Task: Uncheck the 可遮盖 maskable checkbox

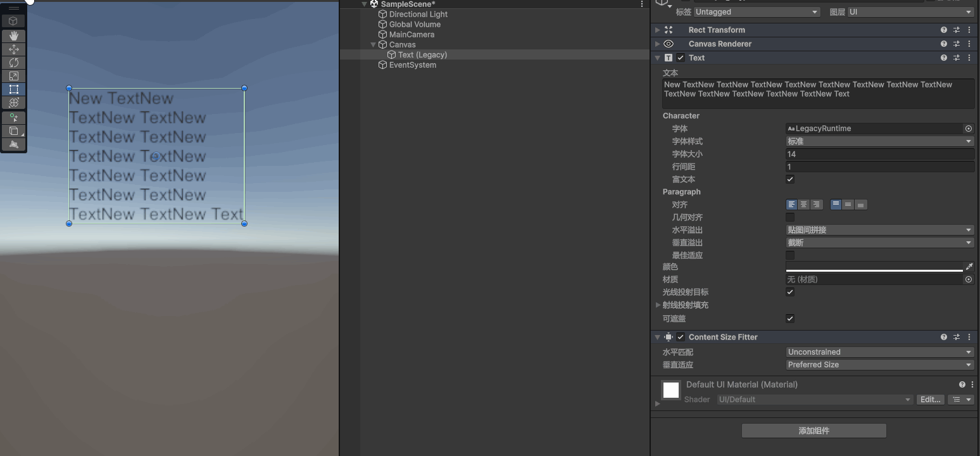Action: (790, 319)
